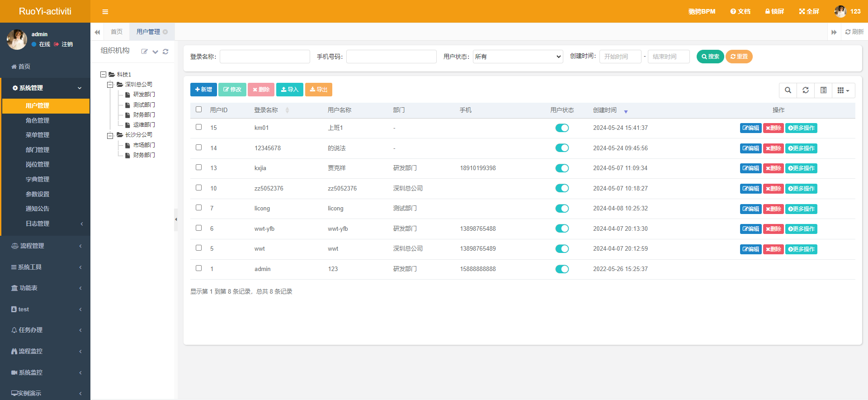The image size is (868, 400).
Task: Click the table search magnifier icon
Action: coord(788,90)
